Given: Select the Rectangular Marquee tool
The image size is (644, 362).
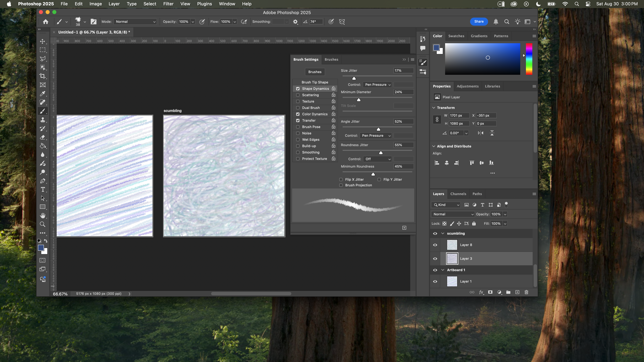Looking at the screenshot, I should click(x=43, y=50).
